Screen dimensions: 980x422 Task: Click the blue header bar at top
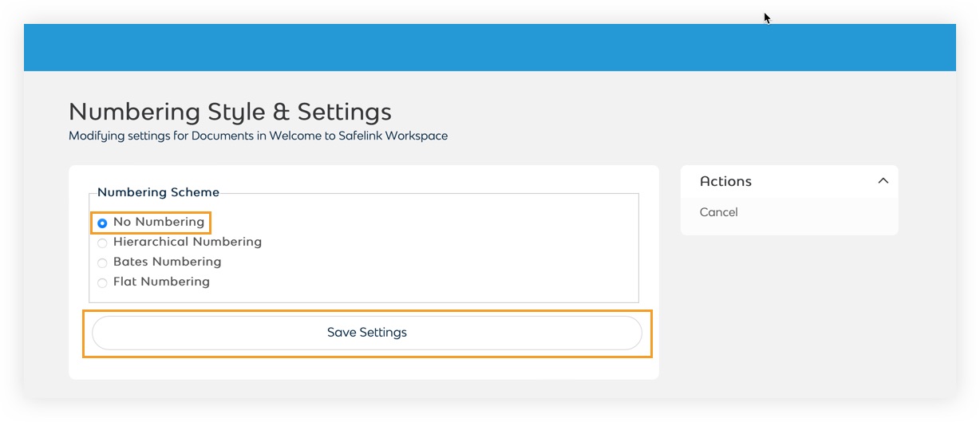click(489, 47)
